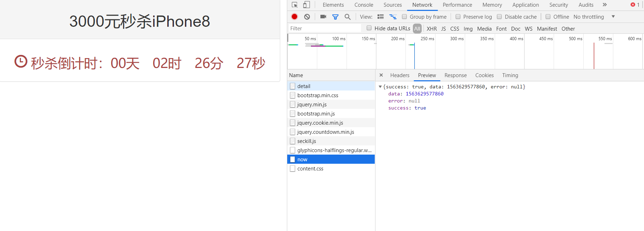Screen dimensions: 644x231
Task: Filter requests by Manifest
Action: click(x=547, y=29)
